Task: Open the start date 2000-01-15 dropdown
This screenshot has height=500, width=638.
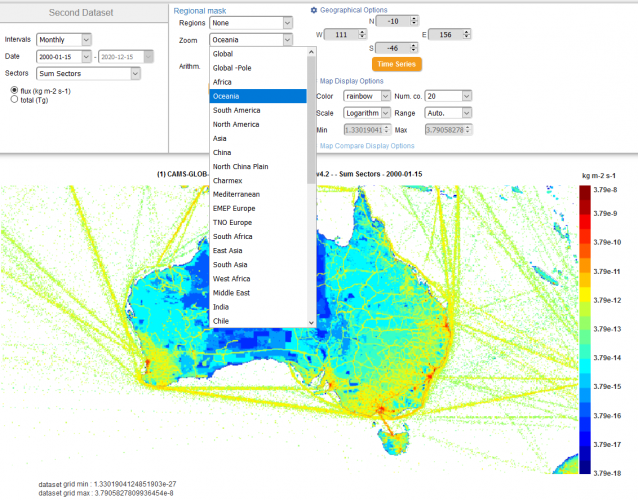Action: click(63, 57)
